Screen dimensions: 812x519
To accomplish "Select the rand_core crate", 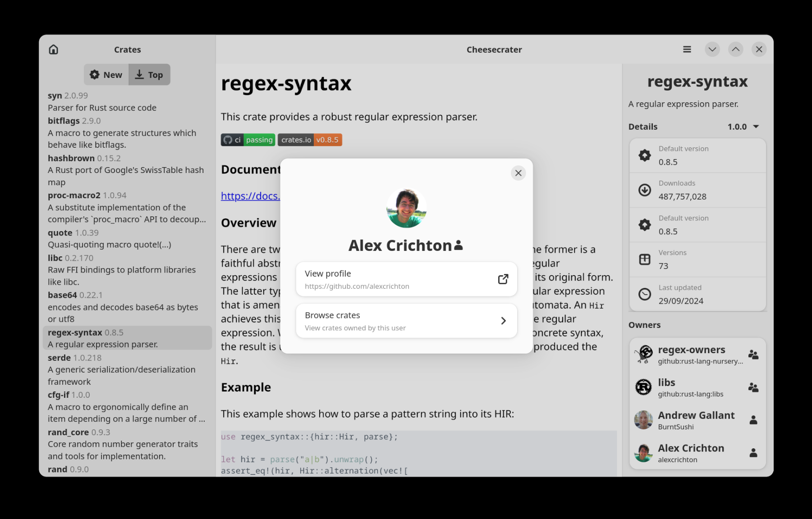I will 127,444.
